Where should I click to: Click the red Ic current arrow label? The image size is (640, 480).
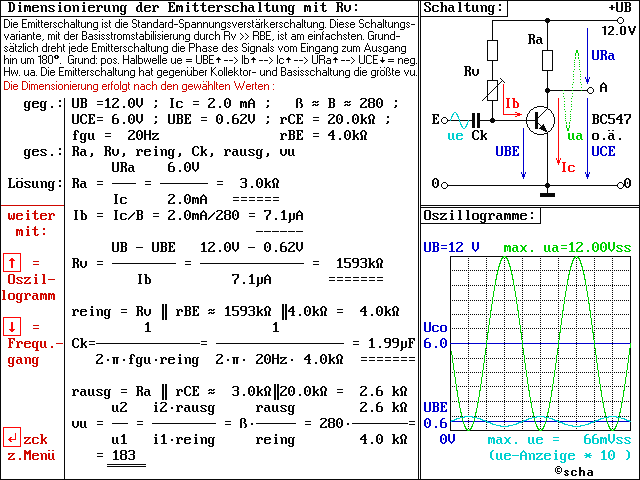tap(568, 167)
